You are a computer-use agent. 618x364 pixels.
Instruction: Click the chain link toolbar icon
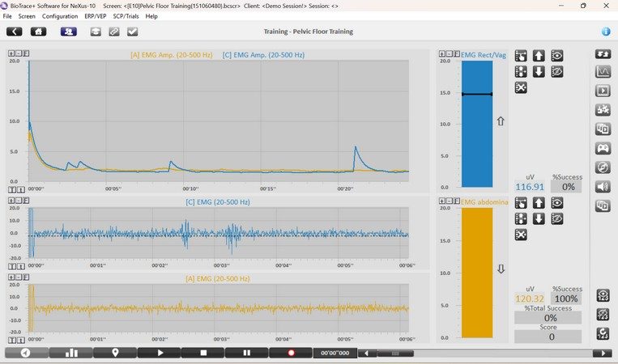(114, 32)
